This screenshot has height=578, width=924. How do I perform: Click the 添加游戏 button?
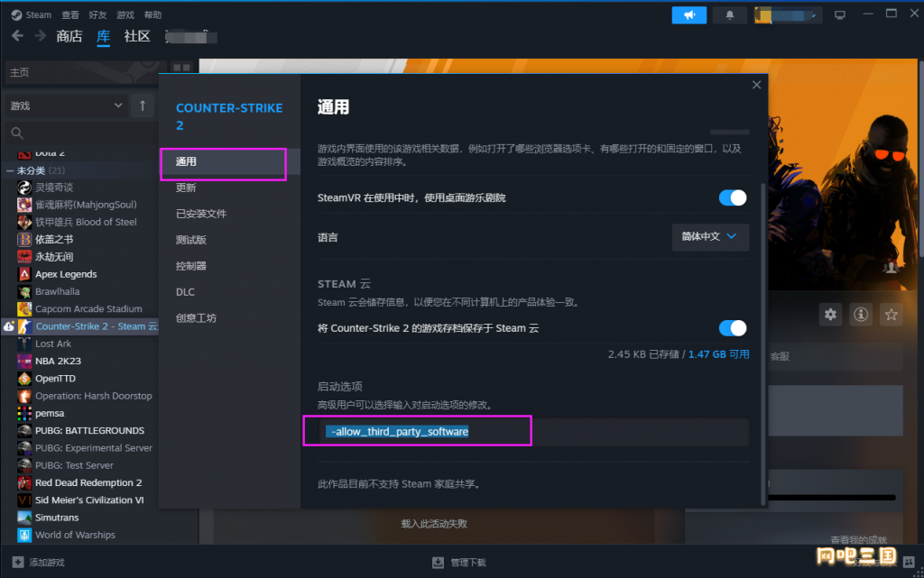pyautogui.click(x=39, y=563)
